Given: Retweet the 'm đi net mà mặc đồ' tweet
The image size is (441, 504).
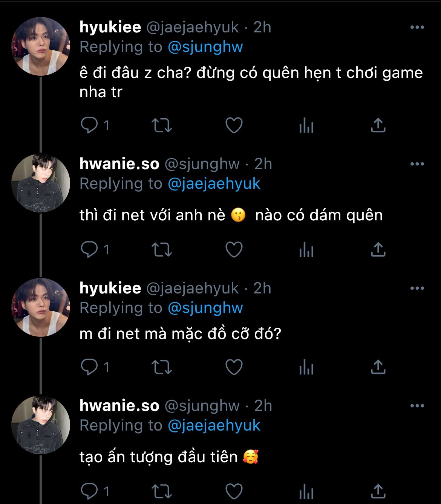Looking at the screenshot, I should pos(162,367).
